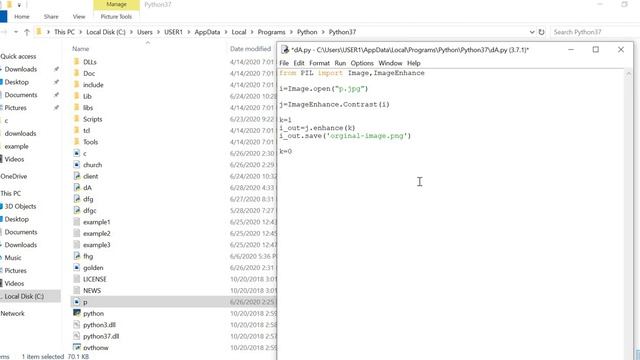This screenshot has height=360, width=640.
Task: Select the fhg Python file icon
Action: pyautogui.click(x=76, y=256)
